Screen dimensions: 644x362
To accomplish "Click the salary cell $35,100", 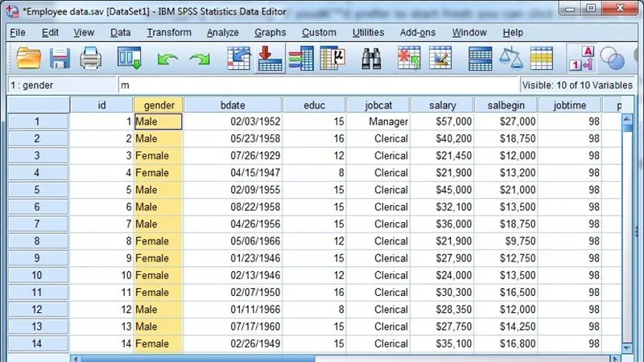I will tap(442, 343).
